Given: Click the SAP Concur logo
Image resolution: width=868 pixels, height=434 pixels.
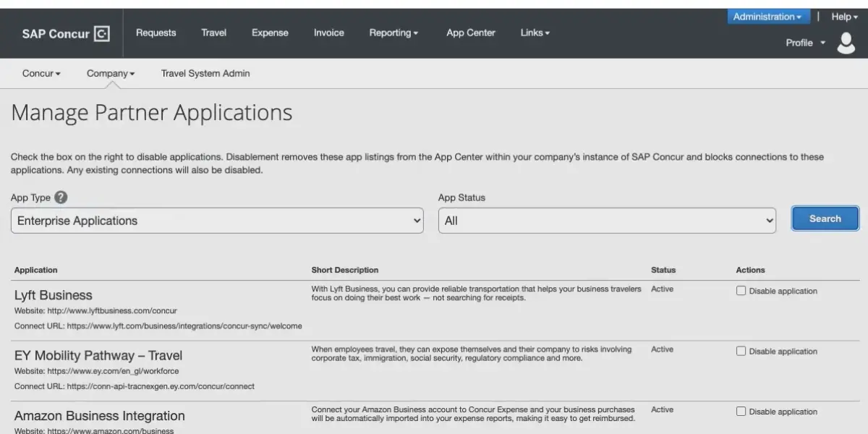Looking at the screenshot, I should point(66,33).
